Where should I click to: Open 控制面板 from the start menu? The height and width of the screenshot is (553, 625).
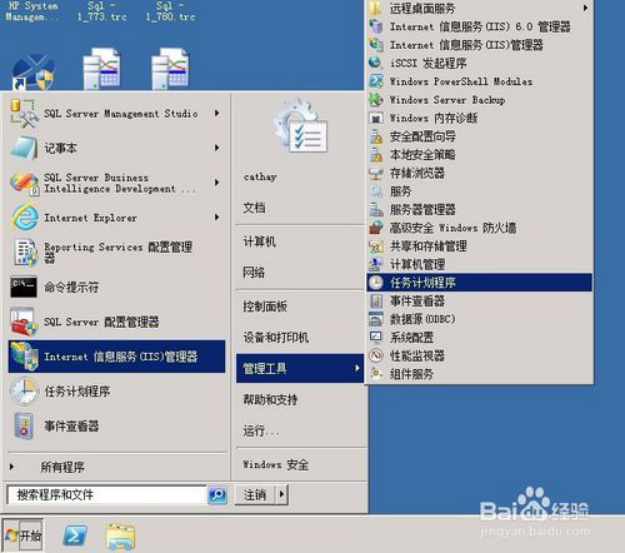tap(265, 306)
